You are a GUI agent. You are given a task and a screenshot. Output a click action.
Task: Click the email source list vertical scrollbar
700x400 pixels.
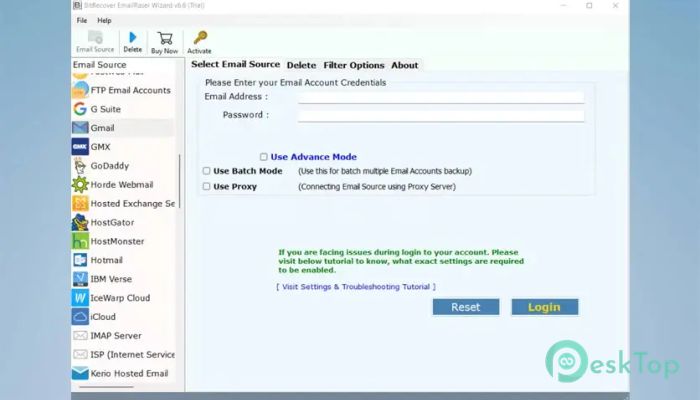point(179,181)
